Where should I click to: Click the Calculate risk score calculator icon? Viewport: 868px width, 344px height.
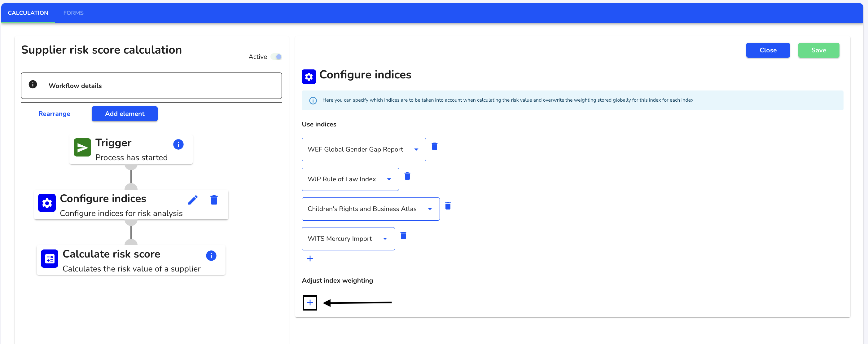click(50, 259)
